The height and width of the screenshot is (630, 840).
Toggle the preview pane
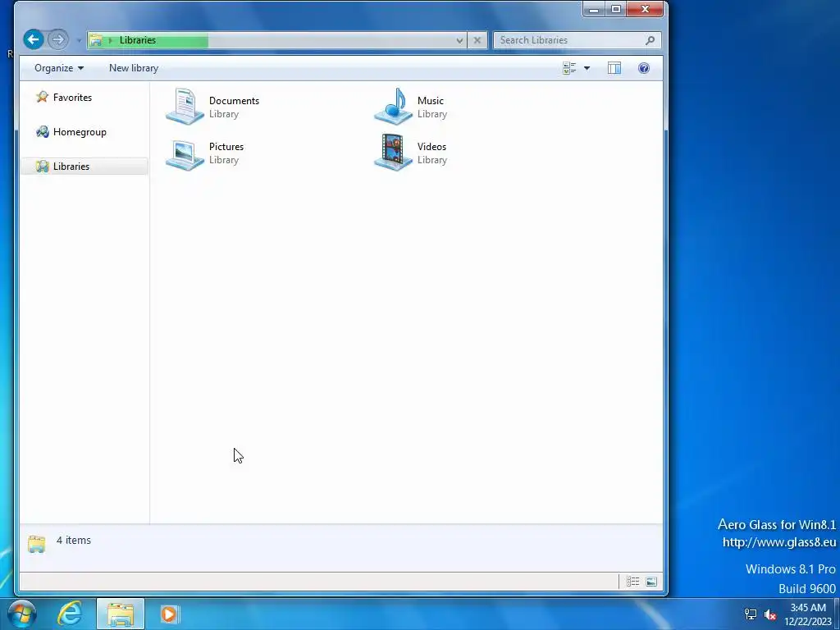(614, 68)
